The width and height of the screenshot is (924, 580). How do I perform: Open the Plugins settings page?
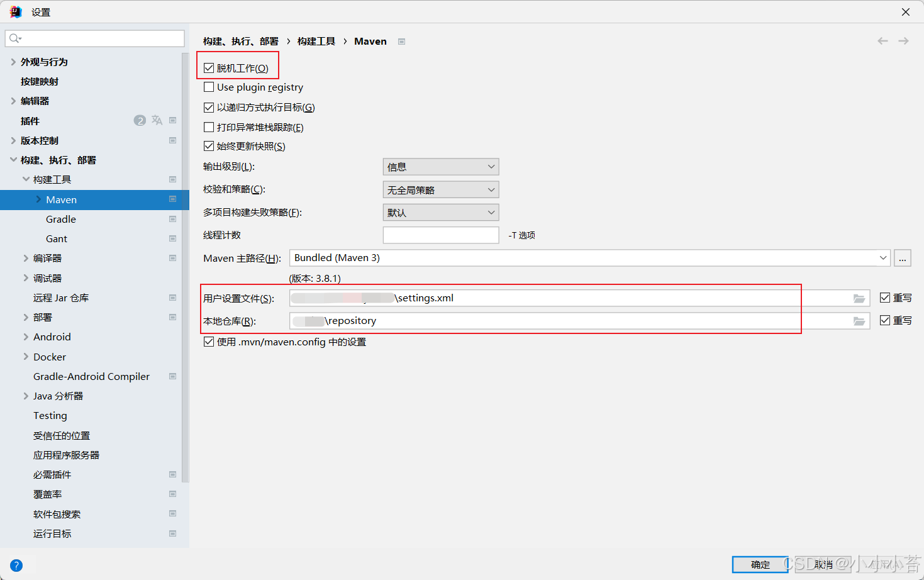point(30,121)
